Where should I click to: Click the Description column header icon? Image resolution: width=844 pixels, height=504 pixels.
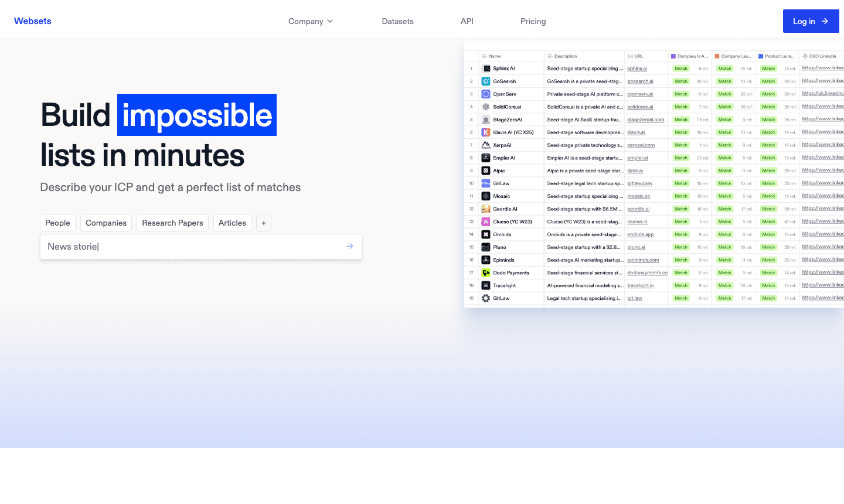pos(550,56)
